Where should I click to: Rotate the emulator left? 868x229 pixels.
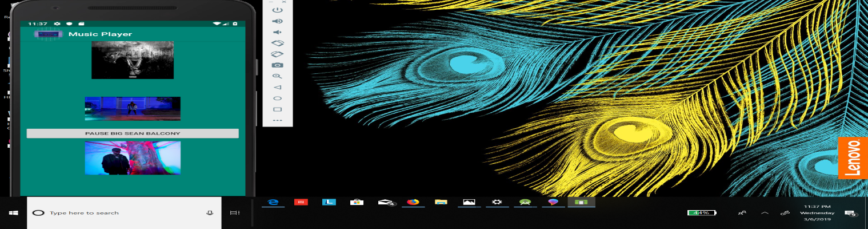(278, 43)
